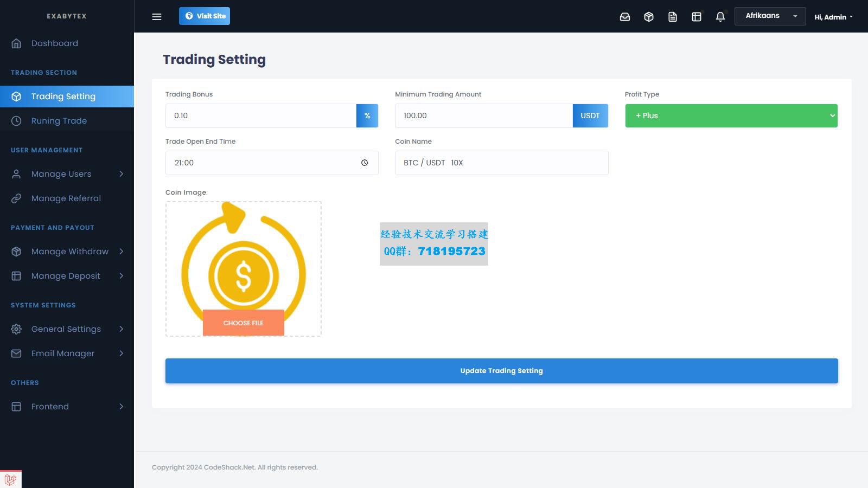Click the Email Manager envelope icon

point(16,354)
